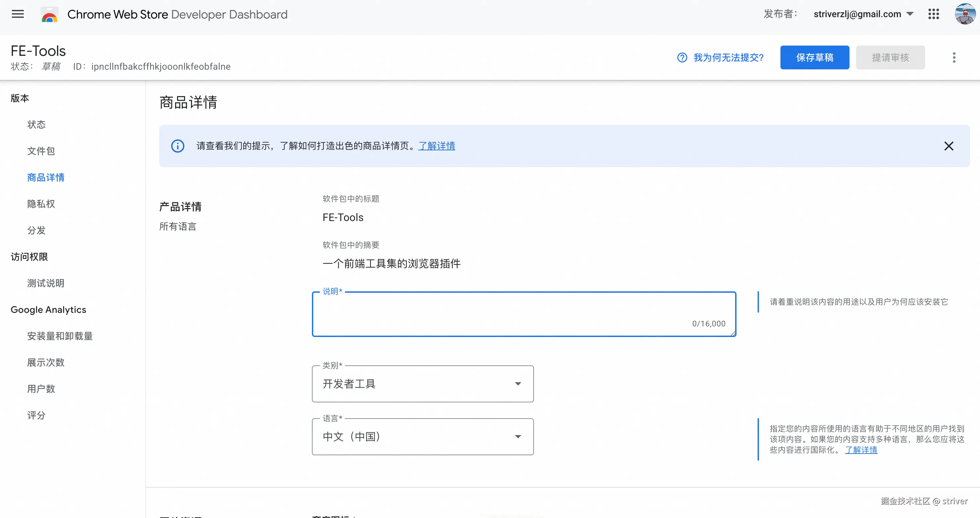This screenshot has height=518, width=980.
Task: Open 用户数 analytics page
Action: pyautogui.click(x=41, y=389)
